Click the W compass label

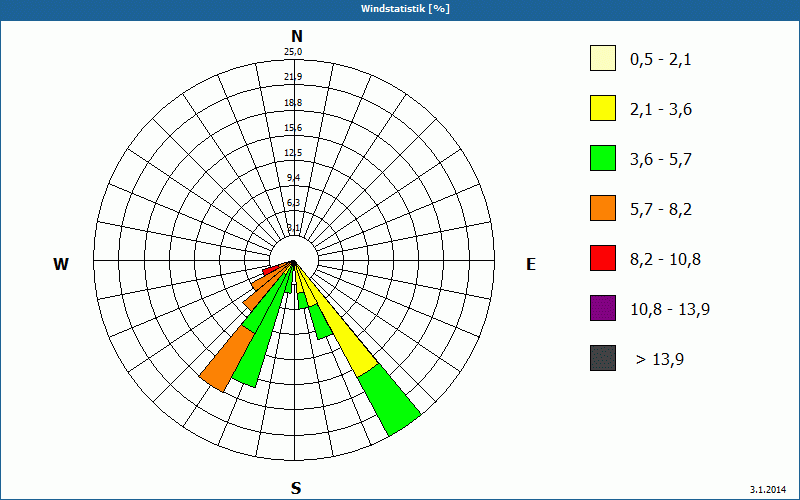61,264
